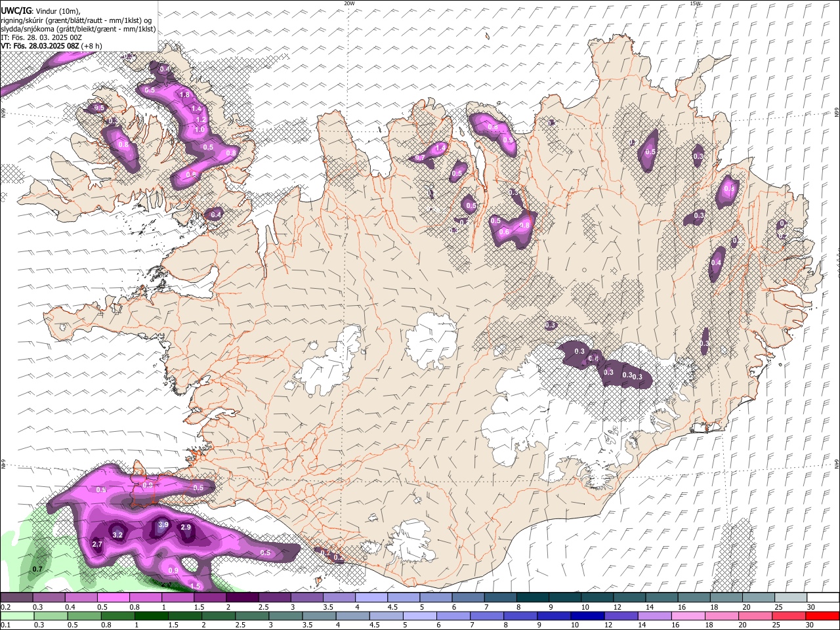This screenshot has height=630, width=840.
Task: Select darkest purple swatch between 2 and 2.5, upper legend
Action: (x=241, y=598)
